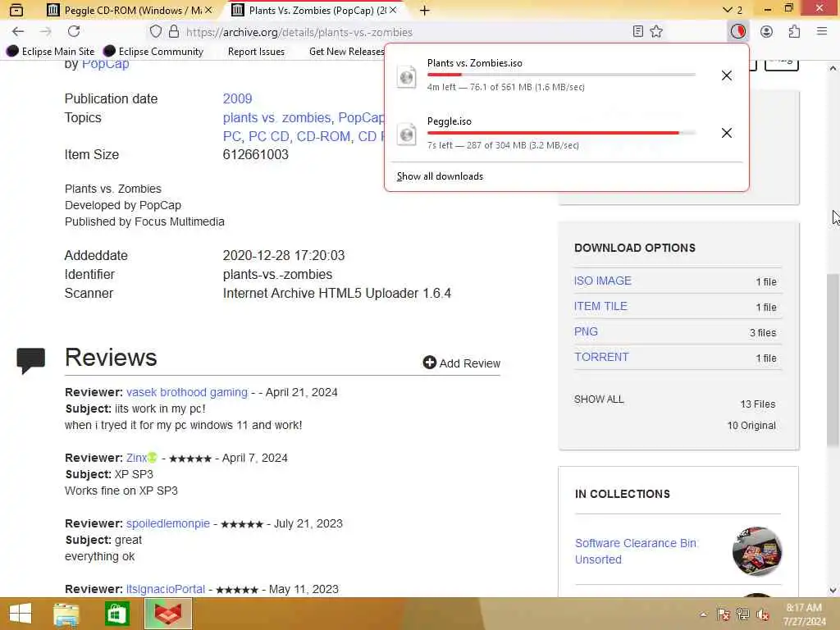Open the Eclipse Community bookmark

click(153, 52)
